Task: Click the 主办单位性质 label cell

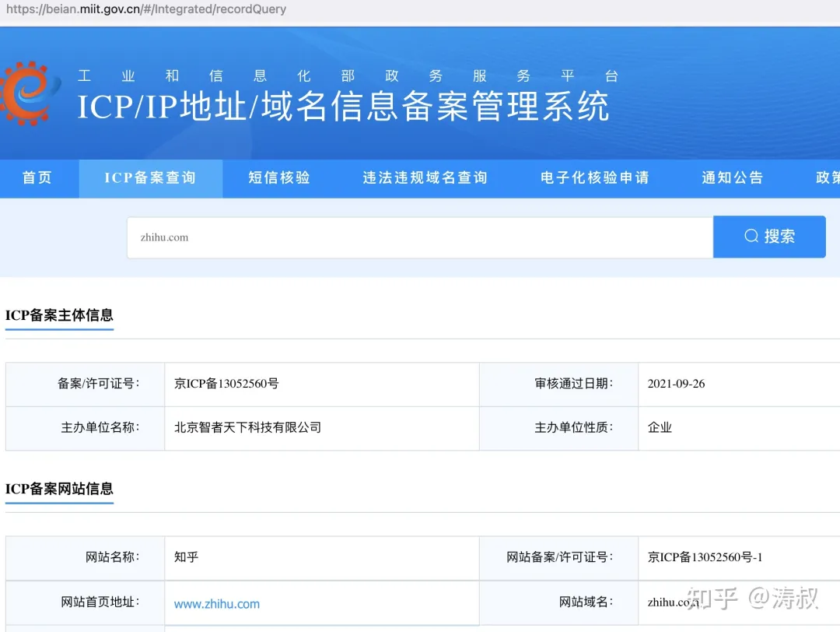Action: 558,428
